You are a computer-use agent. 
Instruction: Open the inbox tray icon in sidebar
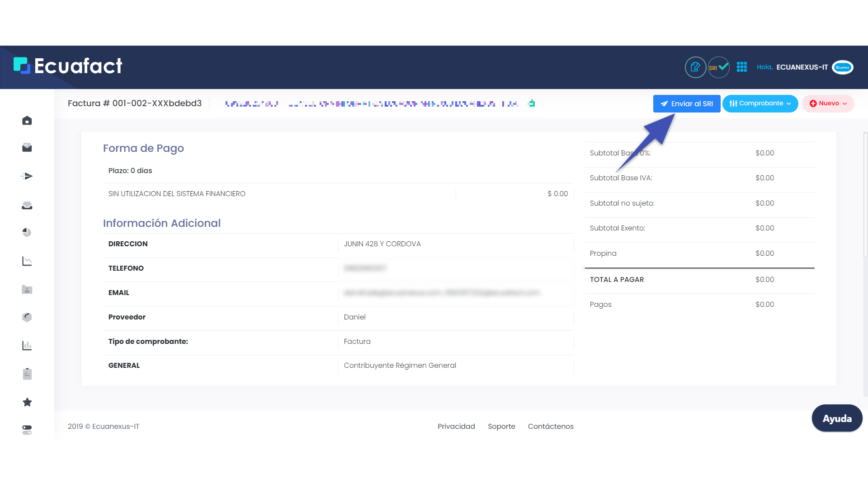click(27, 206)
